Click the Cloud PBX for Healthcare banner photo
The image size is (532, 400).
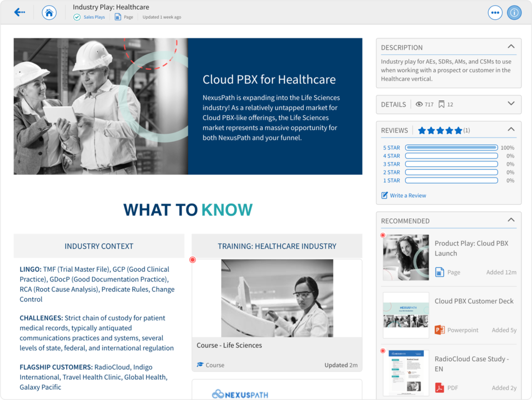(101, 106)
